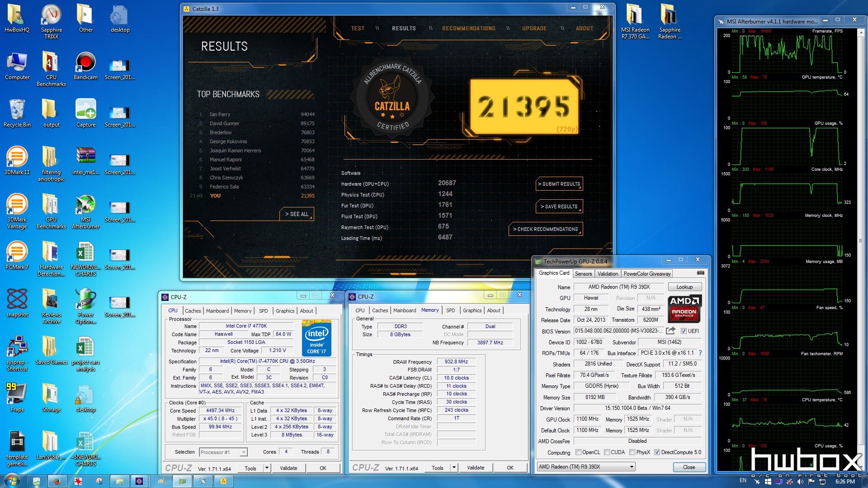This screenshot has width=868, height=488.
Task: Click the Close button in GPU-Z
Action: [689, 467]
